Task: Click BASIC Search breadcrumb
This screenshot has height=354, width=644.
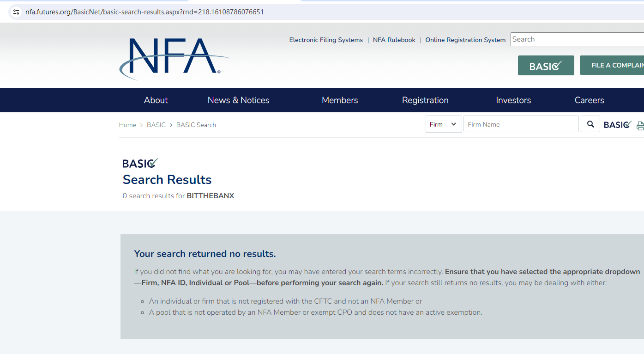Action: pos(196,125)
